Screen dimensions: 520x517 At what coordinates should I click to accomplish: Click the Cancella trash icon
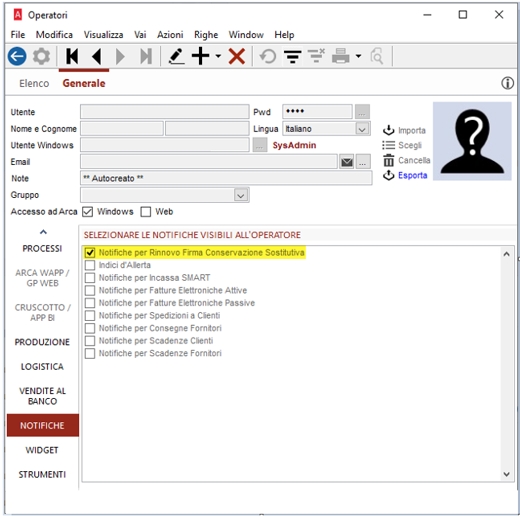(388, 160)
